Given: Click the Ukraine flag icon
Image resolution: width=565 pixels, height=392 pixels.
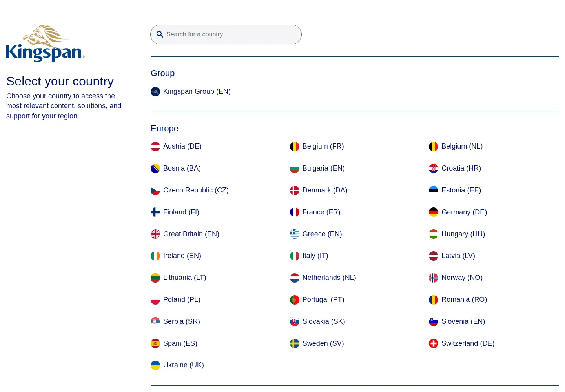Looking at the screenshot, I should click(x=155, y=365).
